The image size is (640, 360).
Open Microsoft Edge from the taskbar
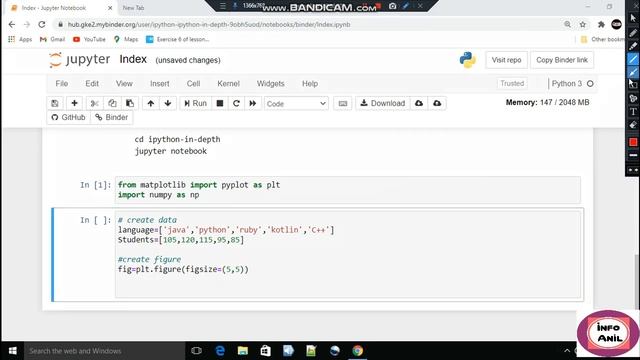220,351
